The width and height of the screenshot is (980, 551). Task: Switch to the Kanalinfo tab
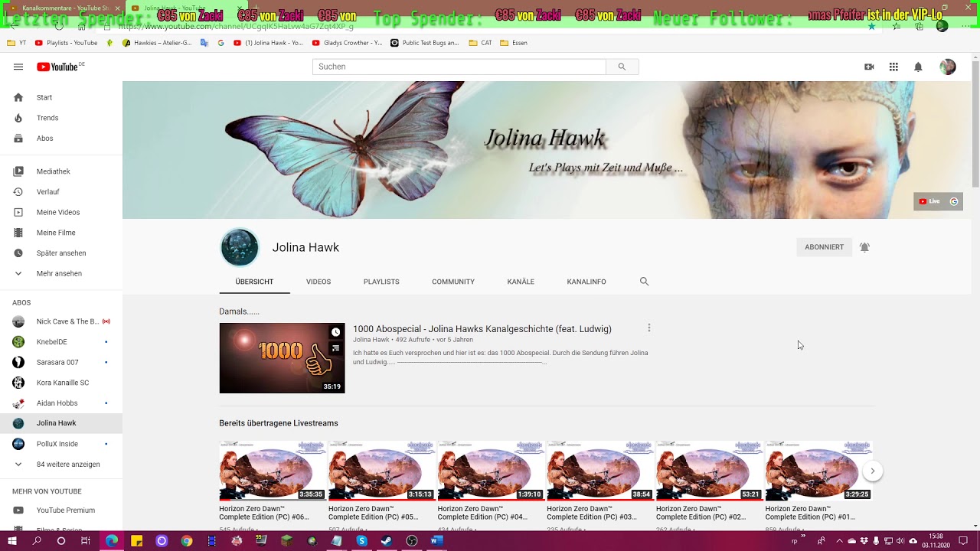point(586,282)
